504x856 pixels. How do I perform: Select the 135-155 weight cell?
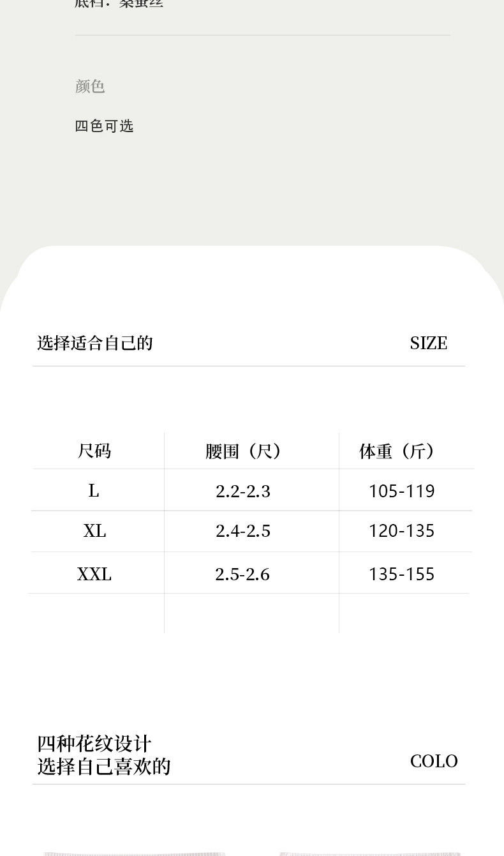[x=401, y=574]
